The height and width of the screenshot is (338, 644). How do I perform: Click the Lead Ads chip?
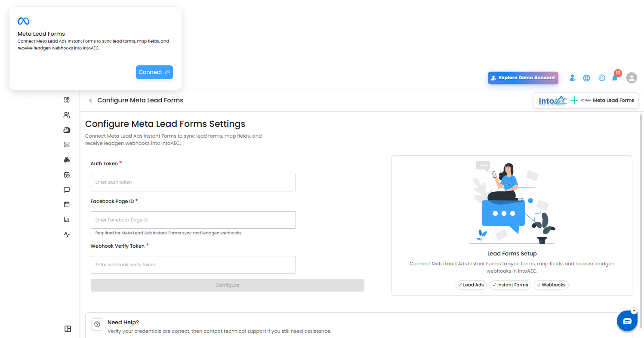click(x=471, y=285)
